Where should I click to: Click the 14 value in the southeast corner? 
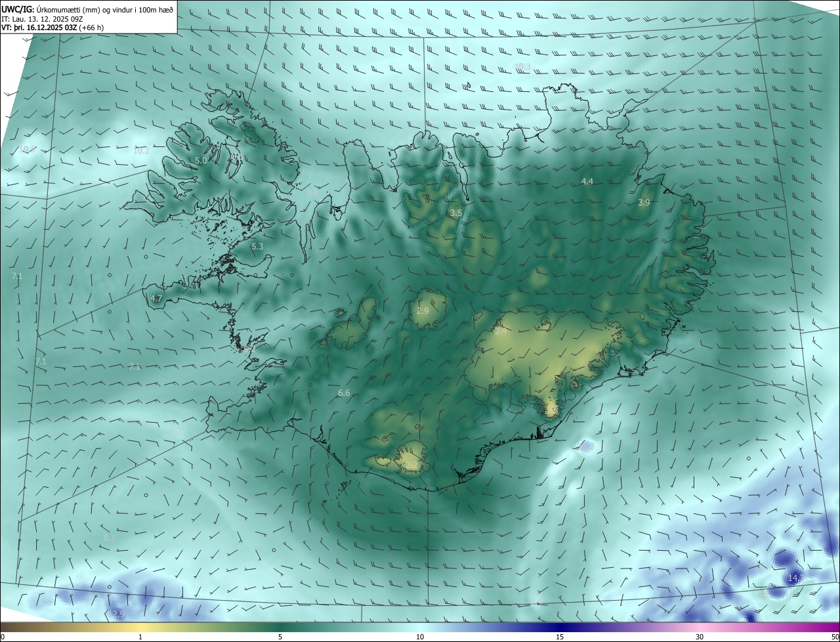click(793, 578)
